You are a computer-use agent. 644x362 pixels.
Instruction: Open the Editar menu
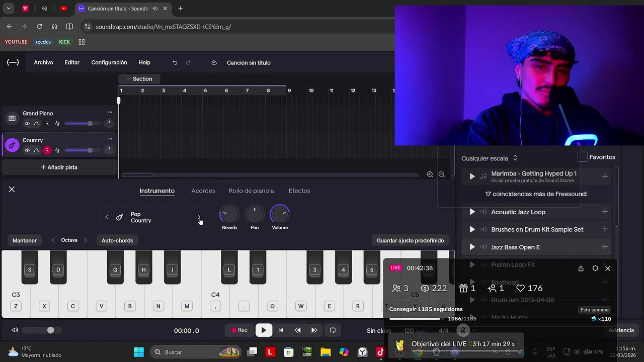[72, 63]
